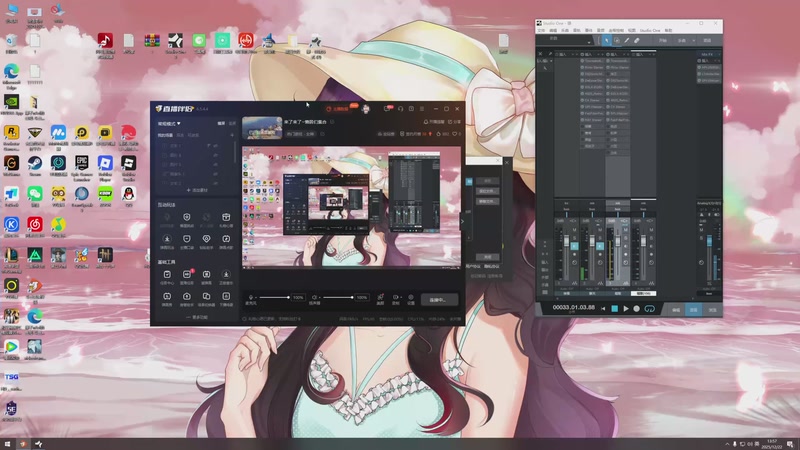Image resolution: width=800 pixels, height=450 pixels.
Task: Click the Studio One timecode display
Action: [573, 308]
